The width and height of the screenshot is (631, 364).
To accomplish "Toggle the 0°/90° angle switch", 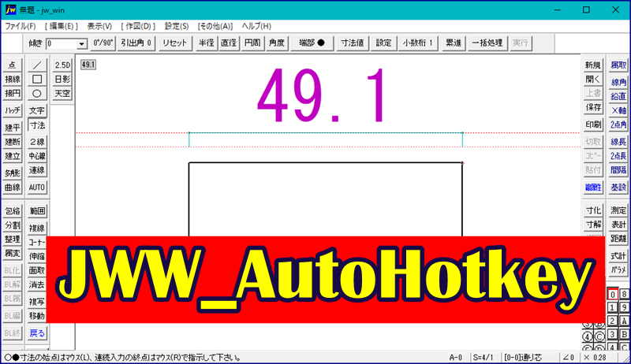I will [x=103, y=43].
